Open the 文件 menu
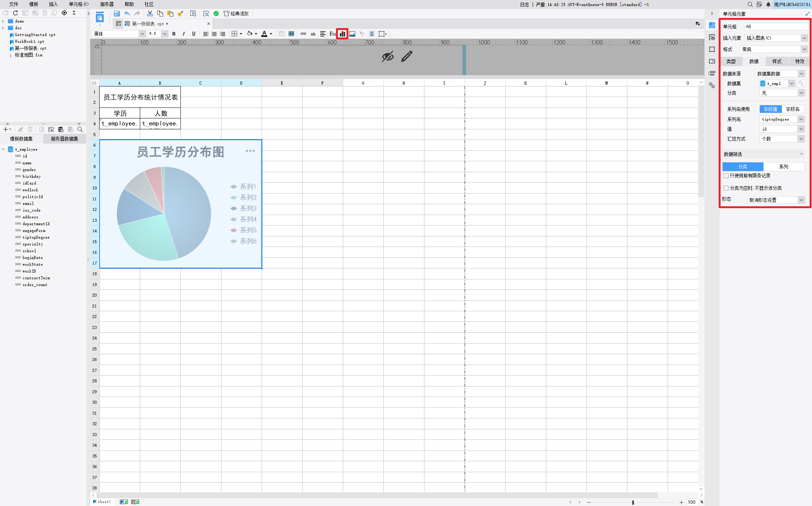Screen dimensions: 812x506 point(14,4)
